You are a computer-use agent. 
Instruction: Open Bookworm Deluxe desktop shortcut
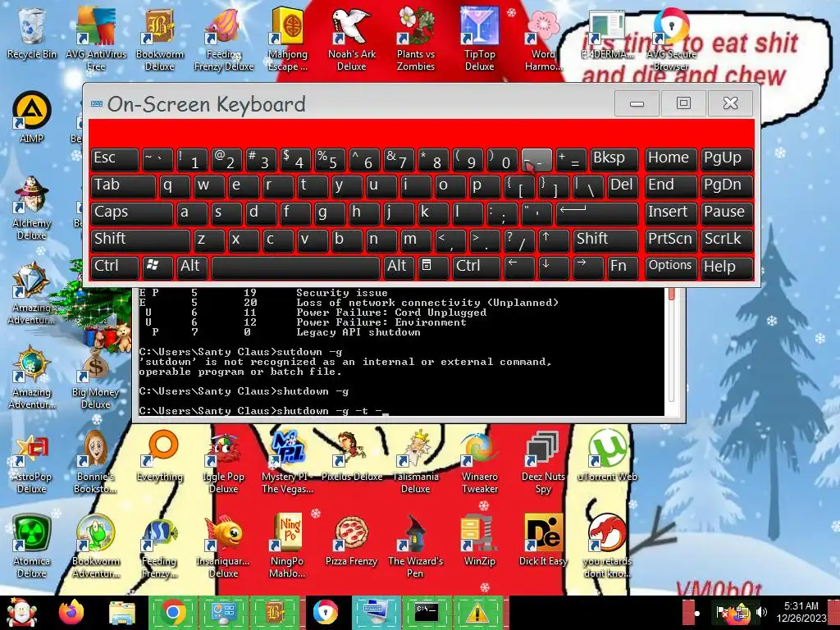coord(160,39)
